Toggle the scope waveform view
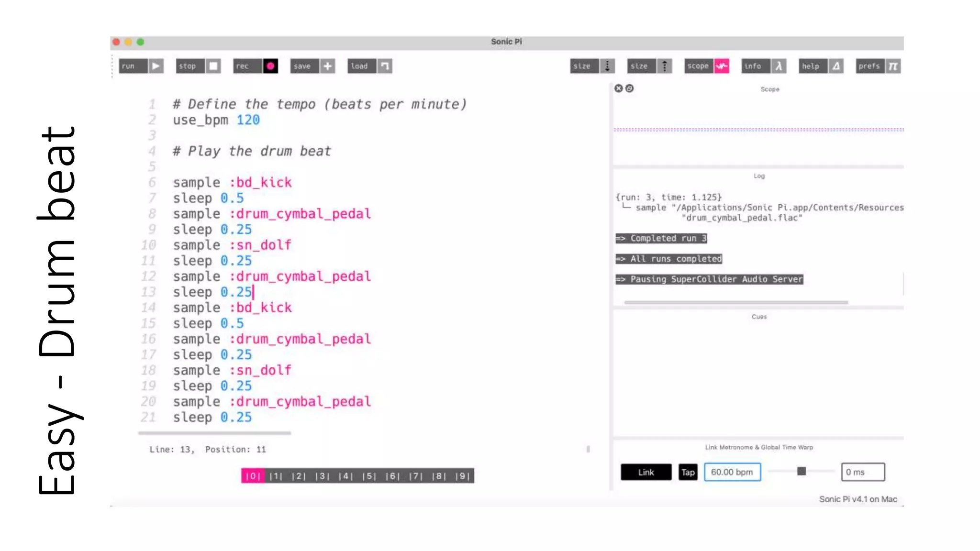The width and height of the screenshot is (980, 551). (722, 66)
